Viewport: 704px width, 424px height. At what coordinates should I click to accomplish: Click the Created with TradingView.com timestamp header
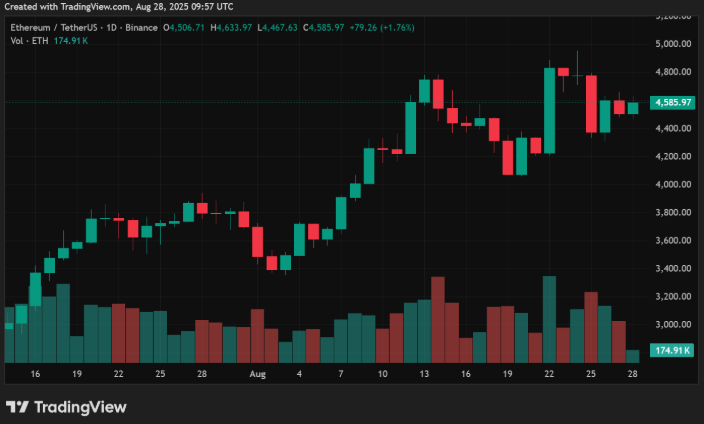[119, 6]
